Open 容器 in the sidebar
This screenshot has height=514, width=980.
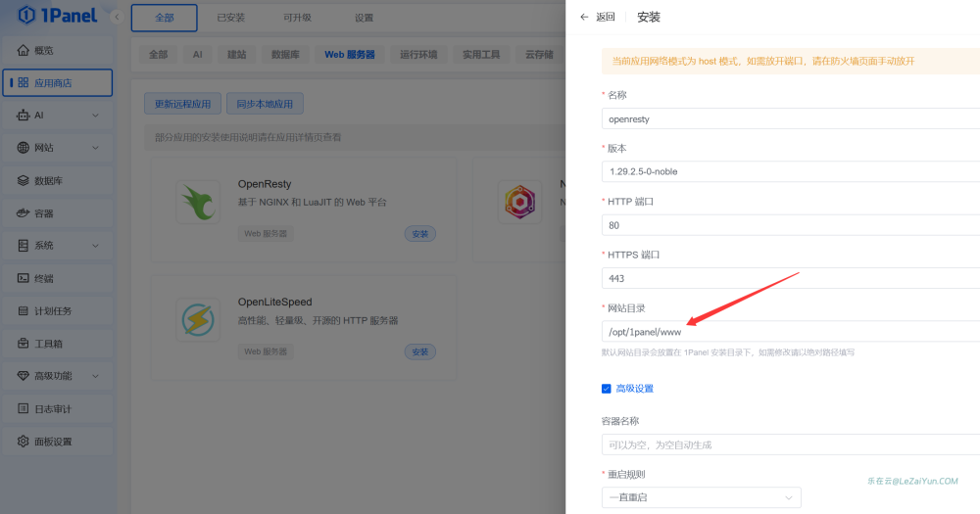pos(58,213)
